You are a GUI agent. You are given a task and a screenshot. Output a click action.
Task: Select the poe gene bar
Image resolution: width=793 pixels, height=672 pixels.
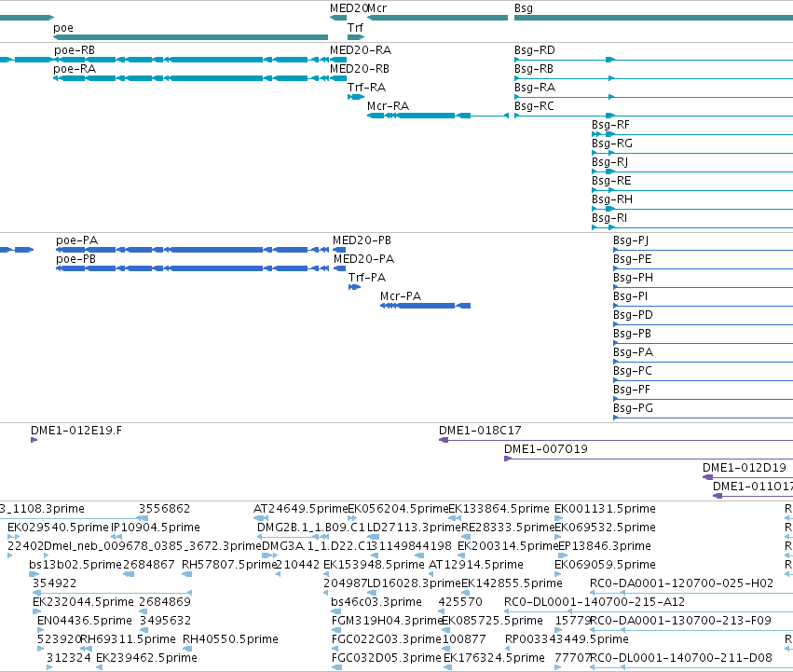click(x=190, y=37)
